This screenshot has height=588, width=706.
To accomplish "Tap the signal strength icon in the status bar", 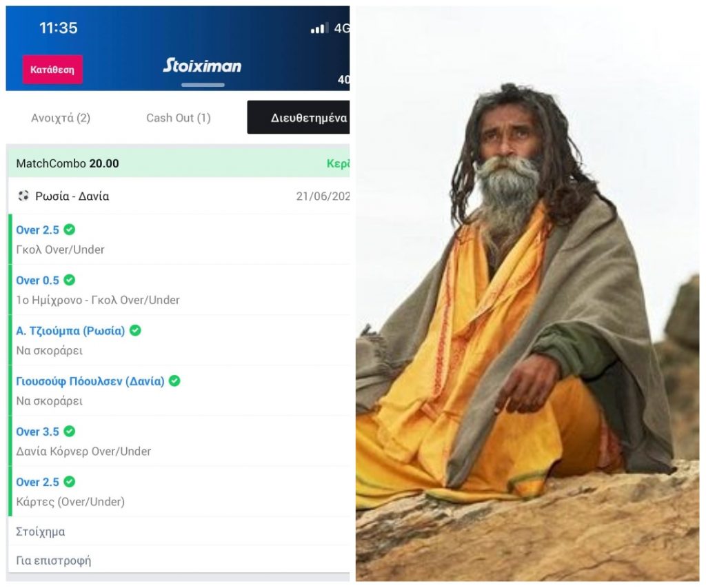I will tap(319, 28).
